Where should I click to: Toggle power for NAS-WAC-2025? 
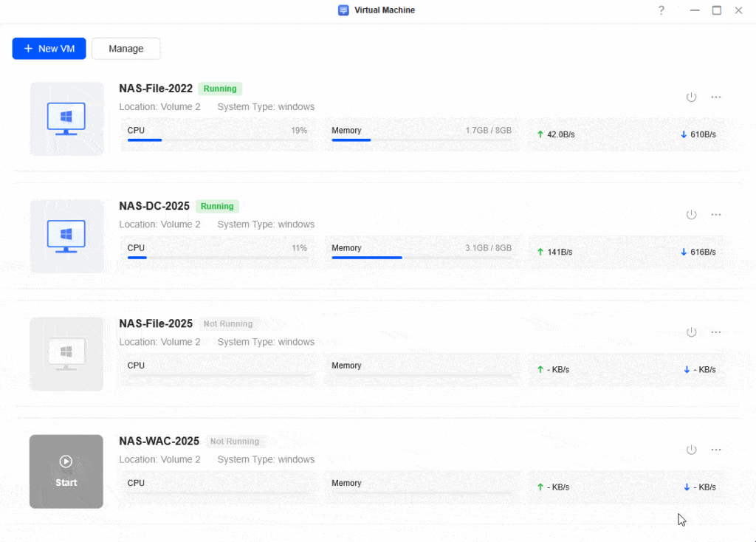tap(691, 449)
